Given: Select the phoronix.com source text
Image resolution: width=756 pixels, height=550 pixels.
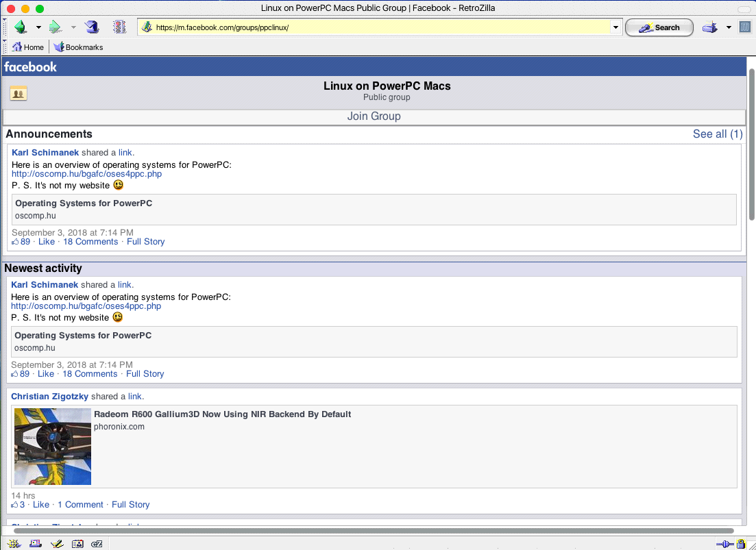Looking at the screenshot, I should pos(119,427).
